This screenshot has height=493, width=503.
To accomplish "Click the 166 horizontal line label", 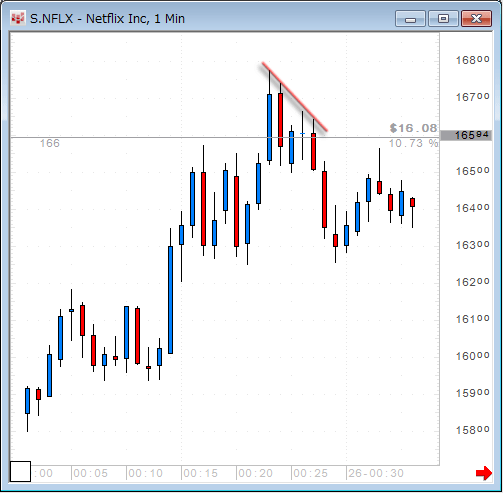I will (x=50, y=143).
